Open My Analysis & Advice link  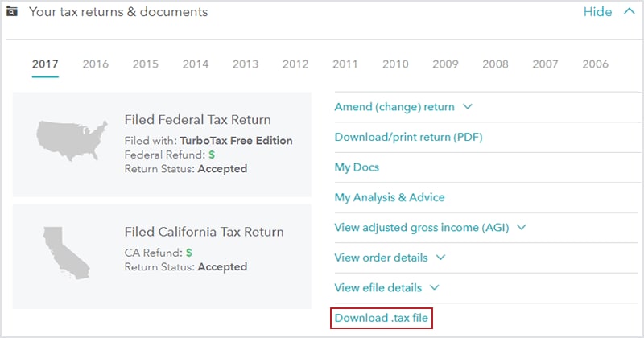click(390, 197)
